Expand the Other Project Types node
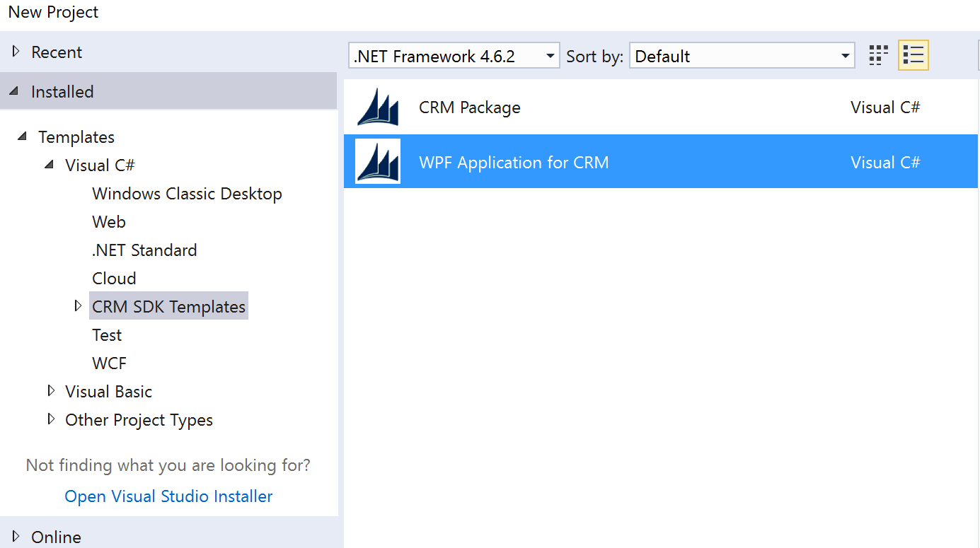The width and height of the screenshot is (980, 548). (x=50, y=419)
